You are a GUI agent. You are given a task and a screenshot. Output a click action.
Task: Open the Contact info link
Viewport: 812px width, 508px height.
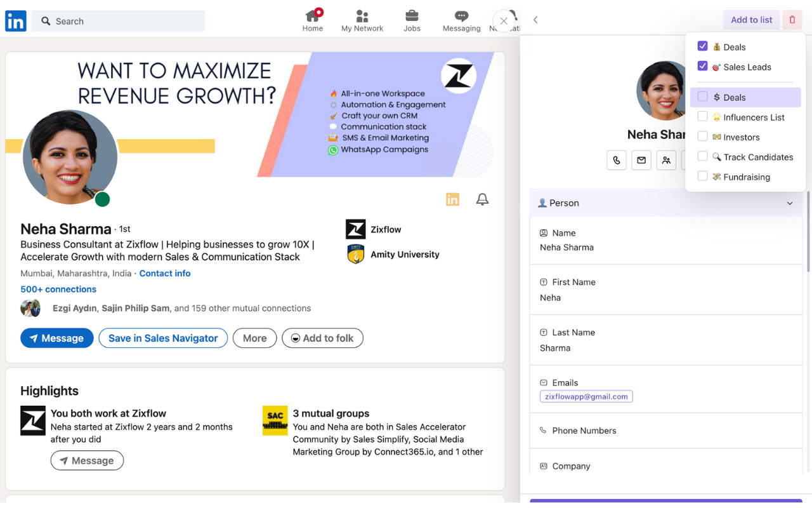coord(165,274)
